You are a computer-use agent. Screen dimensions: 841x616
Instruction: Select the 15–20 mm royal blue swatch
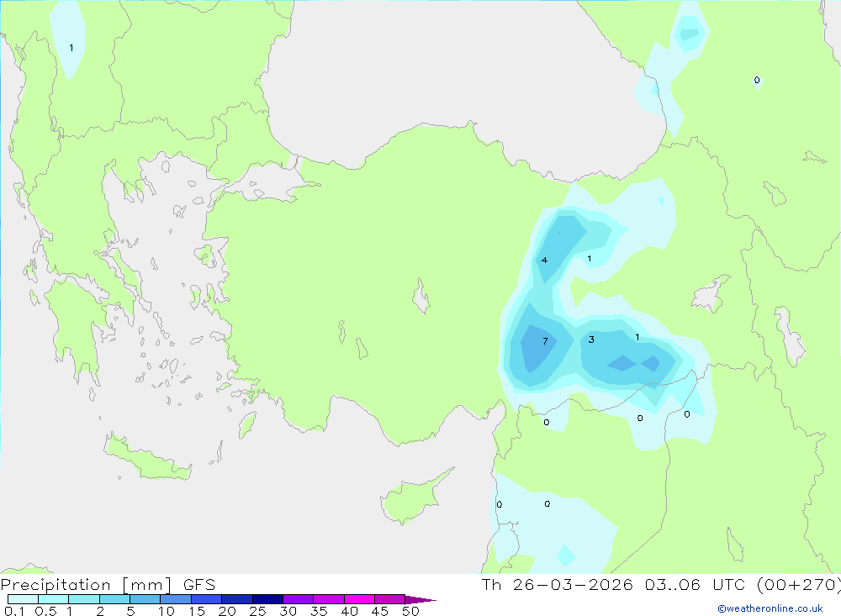tap(206, 599)
